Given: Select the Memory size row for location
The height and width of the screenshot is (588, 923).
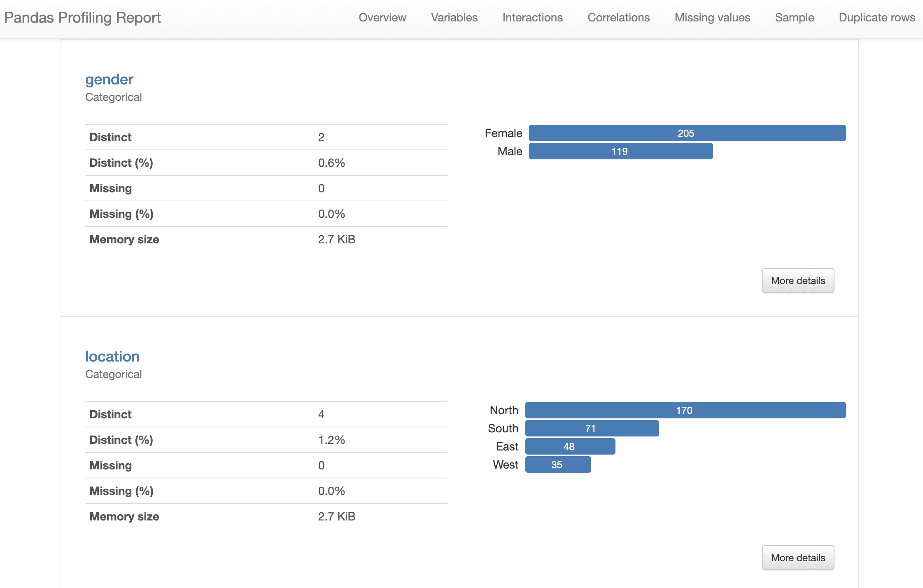Looking at the screenshot, I should tap(266, 516).
